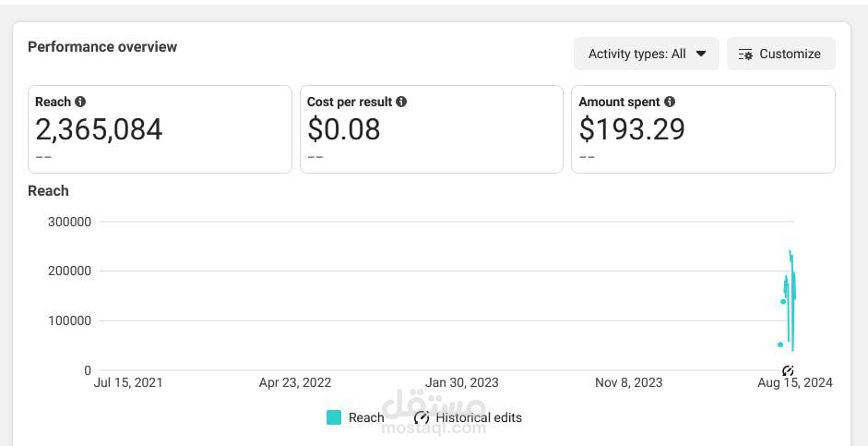
Task: Click the 2,365,084 reach value
Action: point(99,129)
